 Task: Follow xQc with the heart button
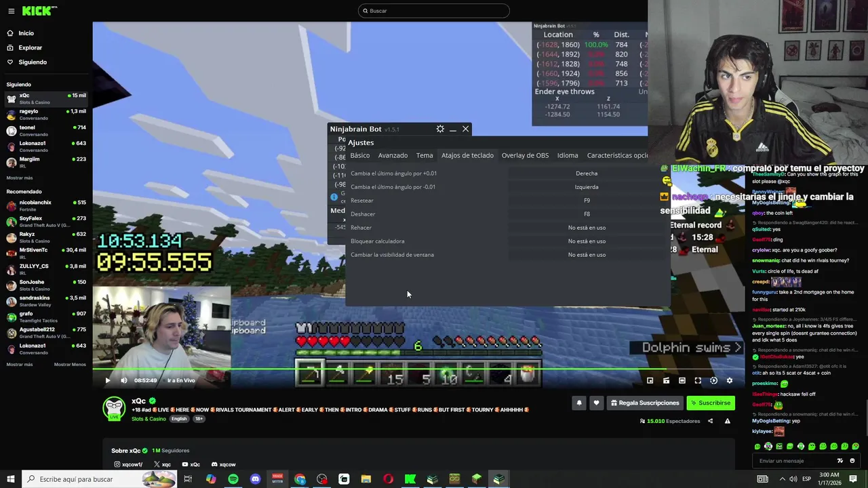(596, 403)
